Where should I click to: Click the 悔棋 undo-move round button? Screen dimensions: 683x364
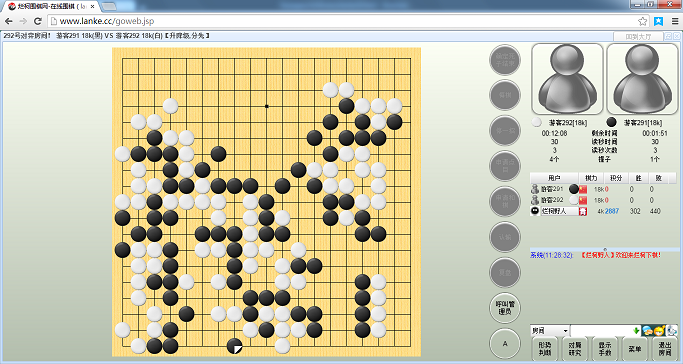pyautogui.click(x=505, y=95)
